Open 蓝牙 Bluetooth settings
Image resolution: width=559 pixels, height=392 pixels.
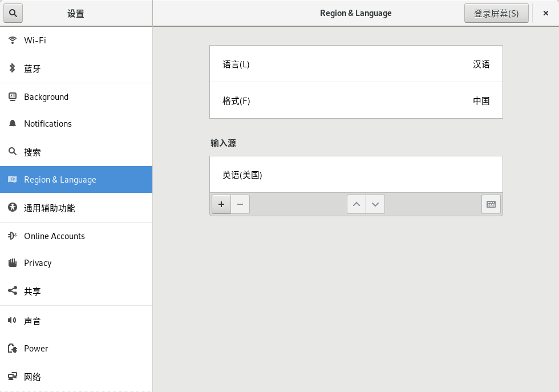pos(76,69)
